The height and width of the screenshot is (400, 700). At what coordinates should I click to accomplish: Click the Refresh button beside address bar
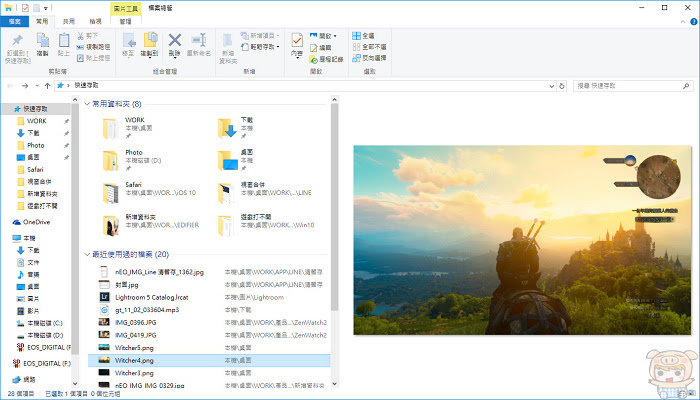coord(562,86)
